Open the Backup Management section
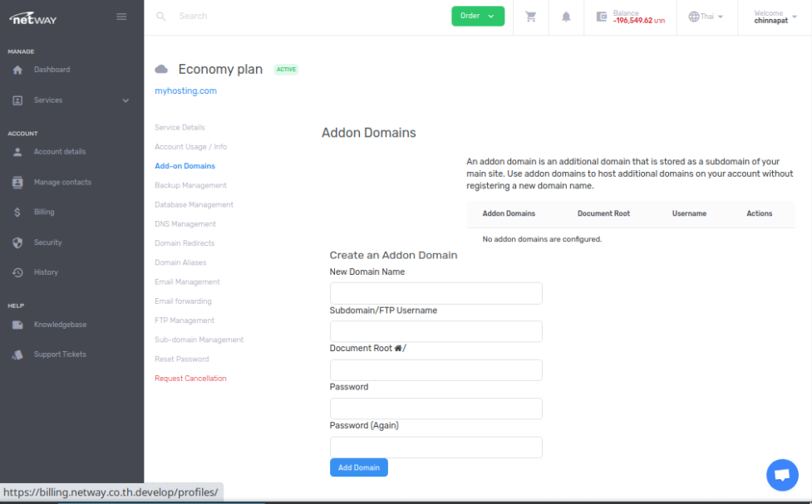 click(x=190, y=185)
